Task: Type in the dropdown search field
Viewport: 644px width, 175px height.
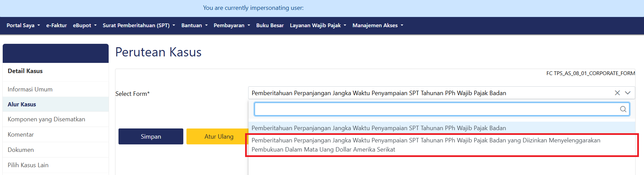Action: (436, 109)
